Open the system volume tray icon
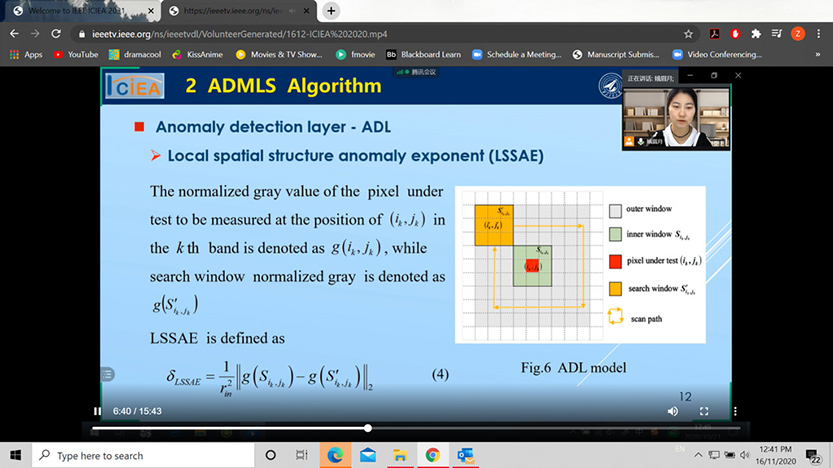This screenshot has height=468, width=833. (745, 455)
